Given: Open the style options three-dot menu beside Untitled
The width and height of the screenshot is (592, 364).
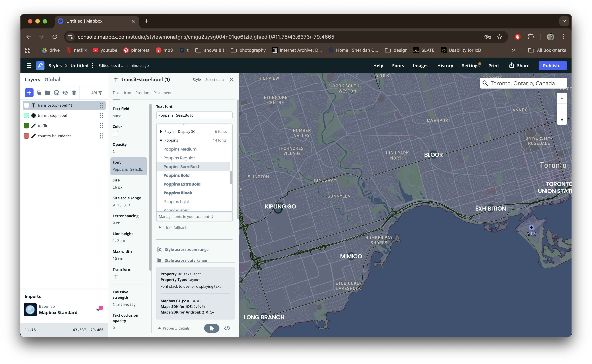Looking at the screenshot, I should tap(92, 65).
